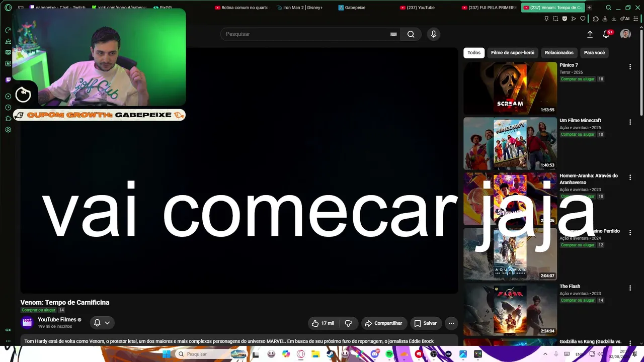Show hidden icons in system tray
Screen dimensions: 644x362
(x=545, y=354)
